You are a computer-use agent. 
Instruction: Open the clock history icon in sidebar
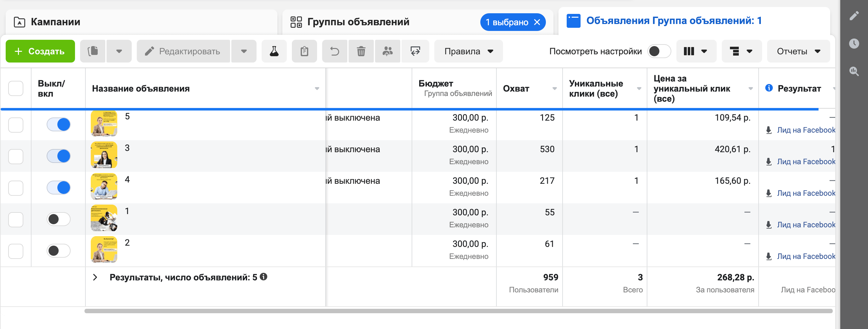(x=854, y=44)
